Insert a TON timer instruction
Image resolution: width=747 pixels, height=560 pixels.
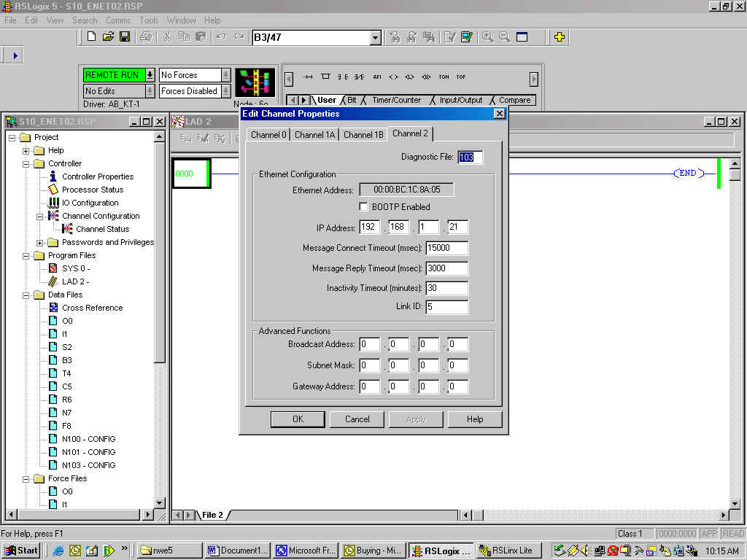pyautogui.click(x=444, y=77)
